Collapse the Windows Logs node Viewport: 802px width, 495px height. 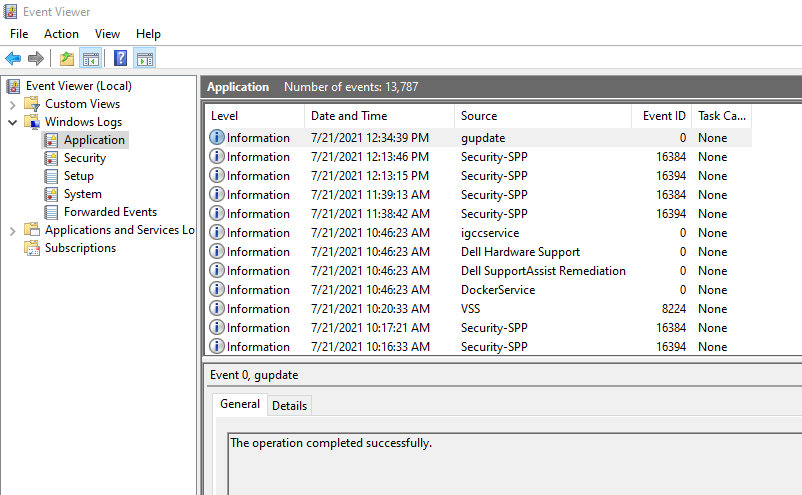13,122
